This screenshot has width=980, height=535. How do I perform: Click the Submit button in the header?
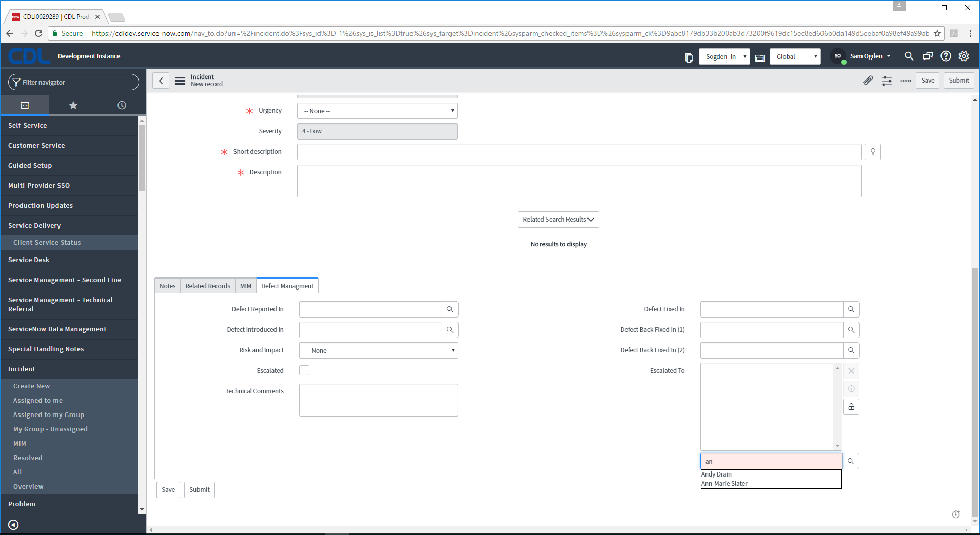coord(958,81)
